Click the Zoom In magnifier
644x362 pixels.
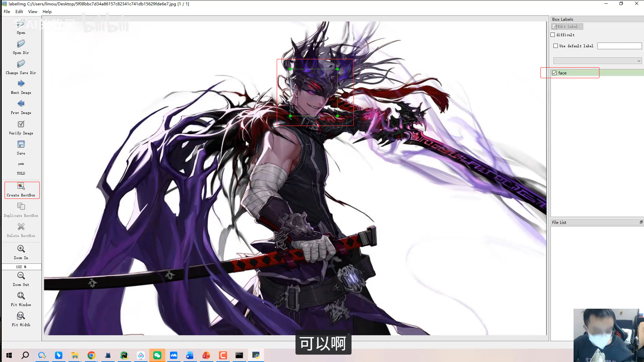[x=21, y=249]
